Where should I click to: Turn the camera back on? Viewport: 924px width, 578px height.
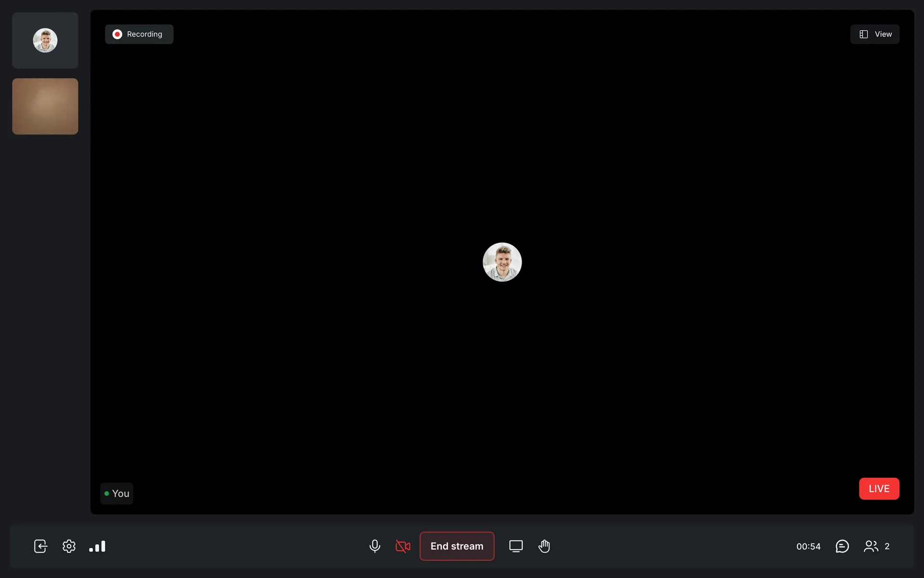[x=403, y=546]
